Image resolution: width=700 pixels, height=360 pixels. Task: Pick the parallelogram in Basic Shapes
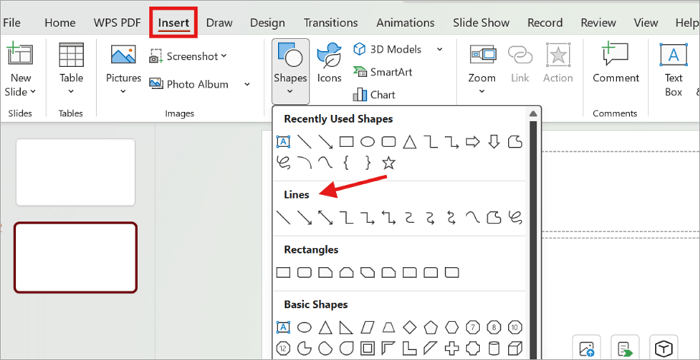tap(367, 327)
